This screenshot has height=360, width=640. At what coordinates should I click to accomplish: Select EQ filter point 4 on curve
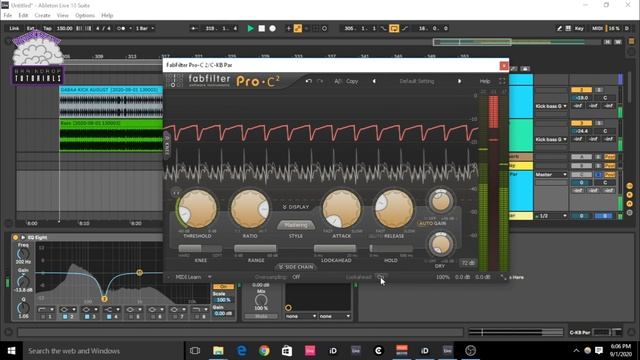tap(140, 272)
